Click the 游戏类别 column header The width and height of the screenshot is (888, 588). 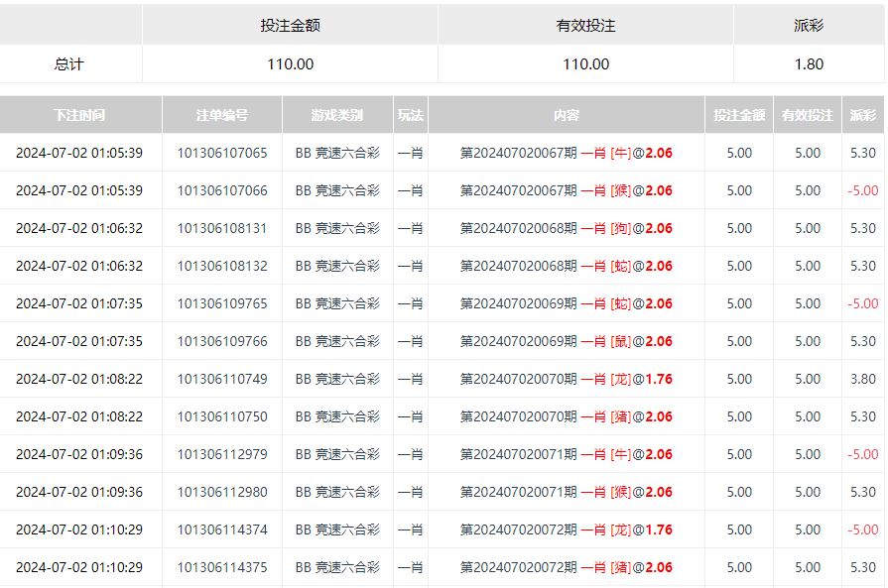tap(337, 115)
